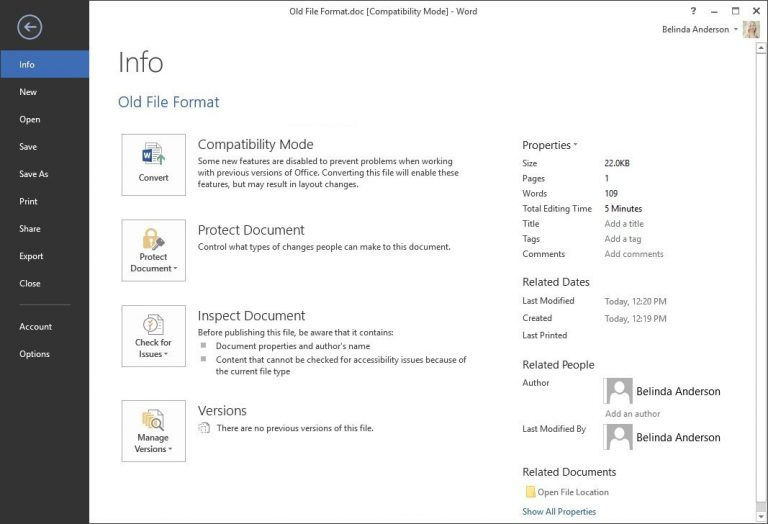Click the Add a title field
This screenshot has width=768, height=524.
pos(624,224)
